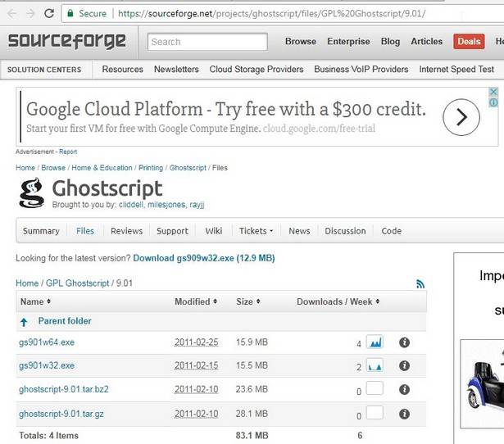504x444 pixels.
Task: Click the SourceForge search field
Action: 207,42
